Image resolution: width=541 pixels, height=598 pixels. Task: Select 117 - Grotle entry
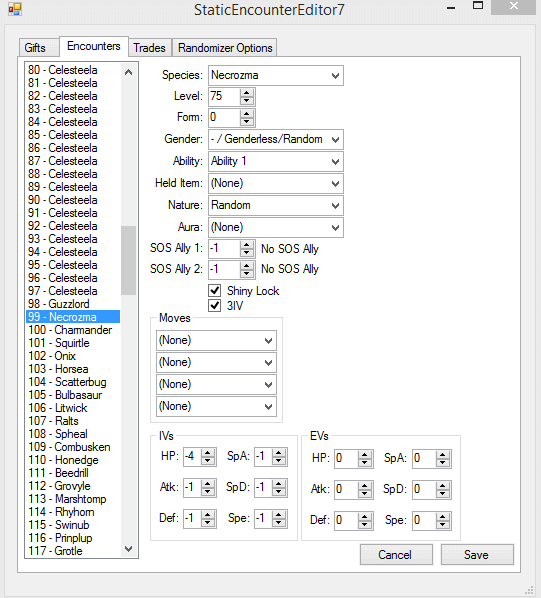tap(73, 551)
